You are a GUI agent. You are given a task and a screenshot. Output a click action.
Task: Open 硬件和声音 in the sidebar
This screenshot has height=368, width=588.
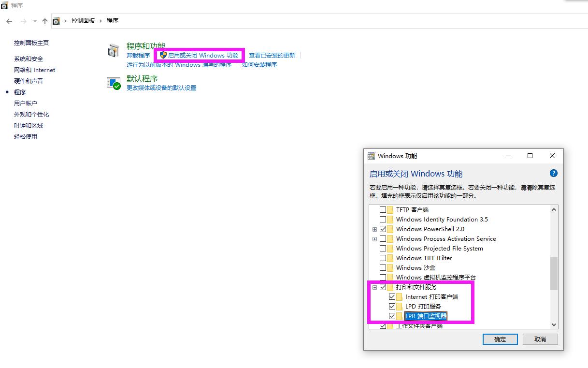coord(29,81)
